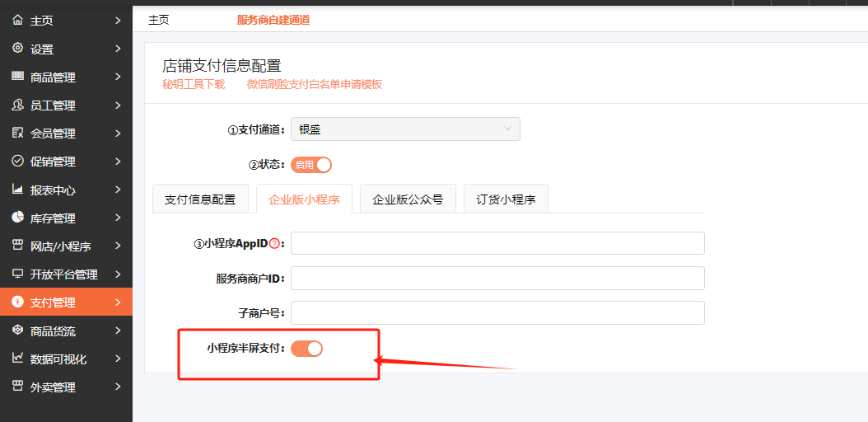Click the people icon beside 员工管理
The width and height of the screenshot is (868, 422).
coord(18,105)
